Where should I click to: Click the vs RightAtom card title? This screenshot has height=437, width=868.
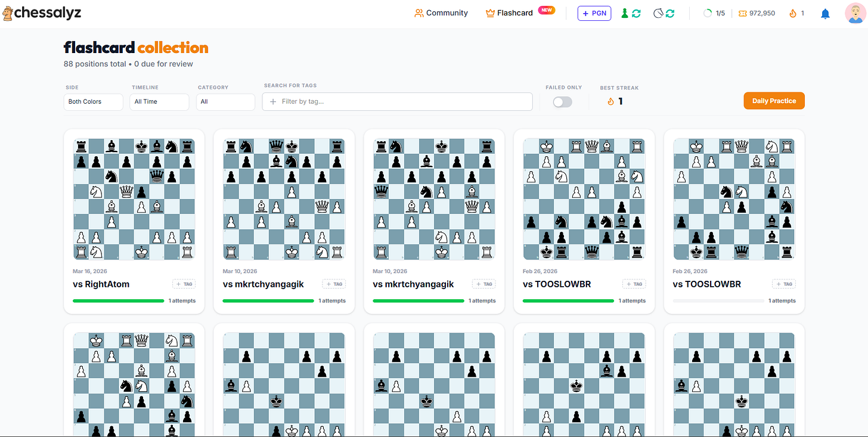pyautogui.click(x=101, y=284)
